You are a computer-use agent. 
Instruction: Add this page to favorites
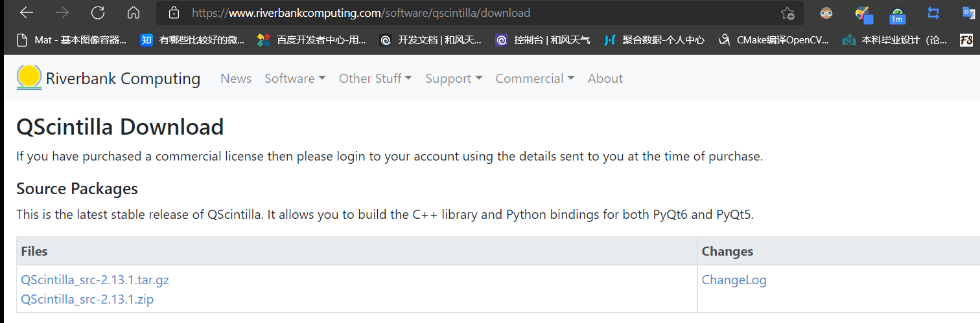[x=787, y=13]
